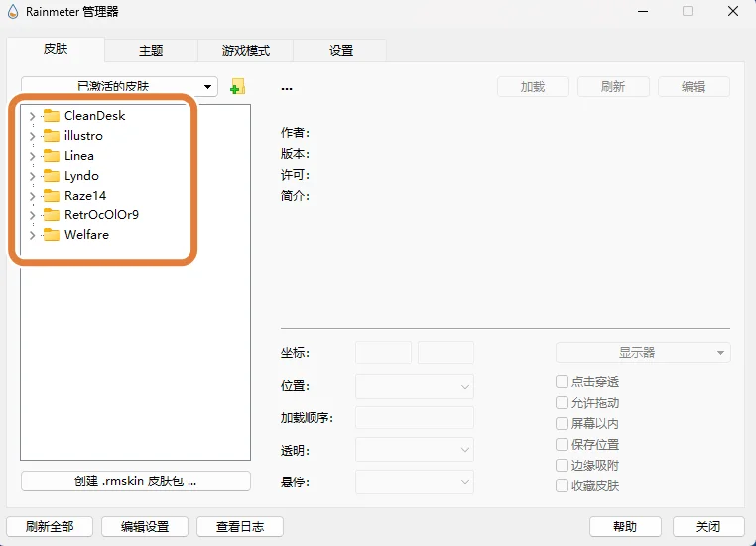Expand the illustro tree node
756x546 pixels.
(x=33, y=136)
